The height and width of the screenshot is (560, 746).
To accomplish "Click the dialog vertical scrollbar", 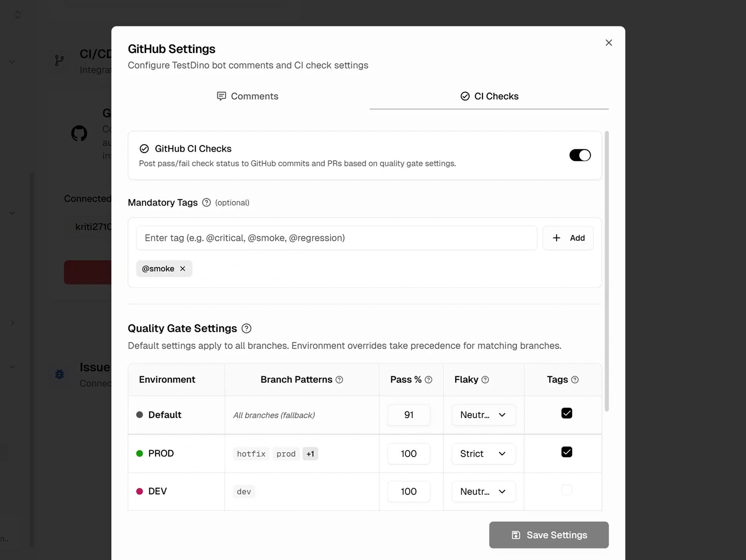I will (x=607, y=271).
